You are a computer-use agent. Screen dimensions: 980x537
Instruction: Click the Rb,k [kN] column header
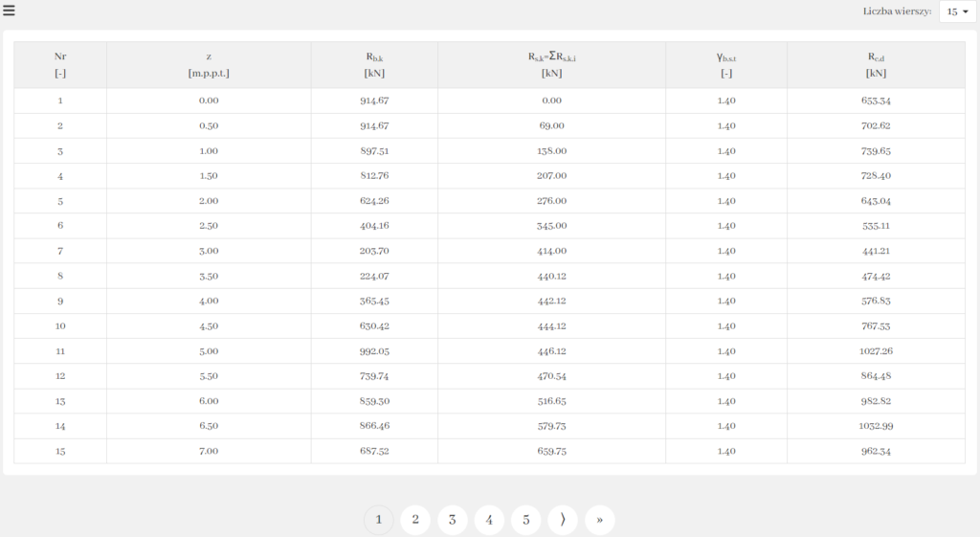374,64
